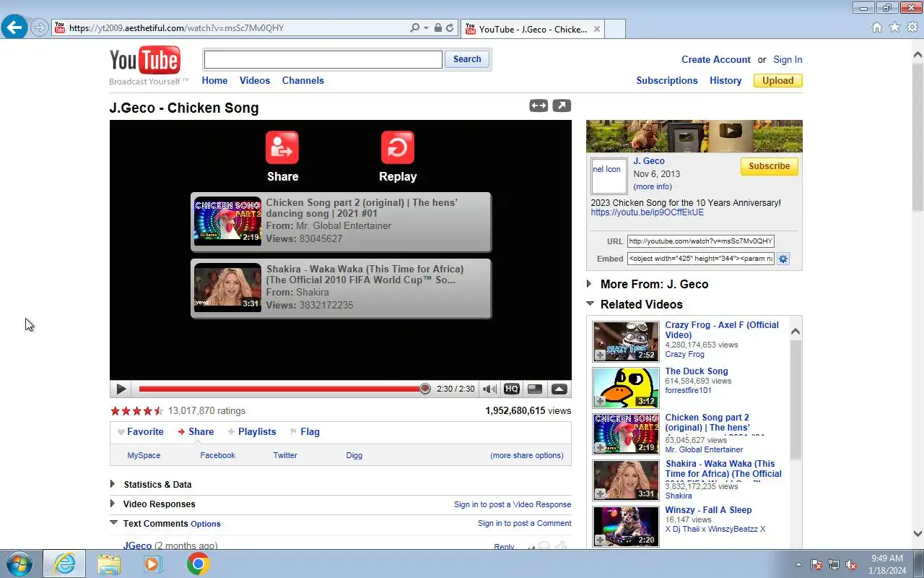Screen dimensions: 924x578
Task: Click in the YouTube search field
Action: point(323,59)
